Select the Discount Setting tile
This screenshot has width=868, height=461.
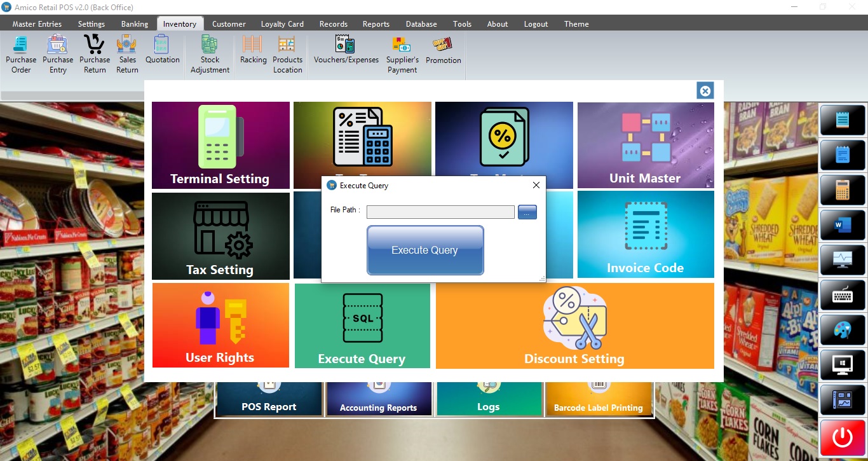(574, 326)
